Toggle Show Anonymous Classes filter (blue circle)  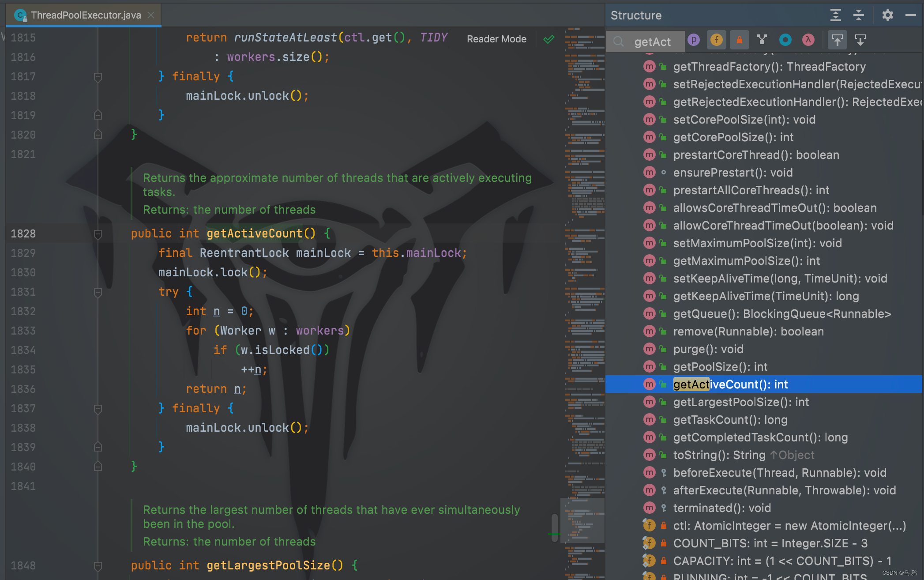point(785,40)
